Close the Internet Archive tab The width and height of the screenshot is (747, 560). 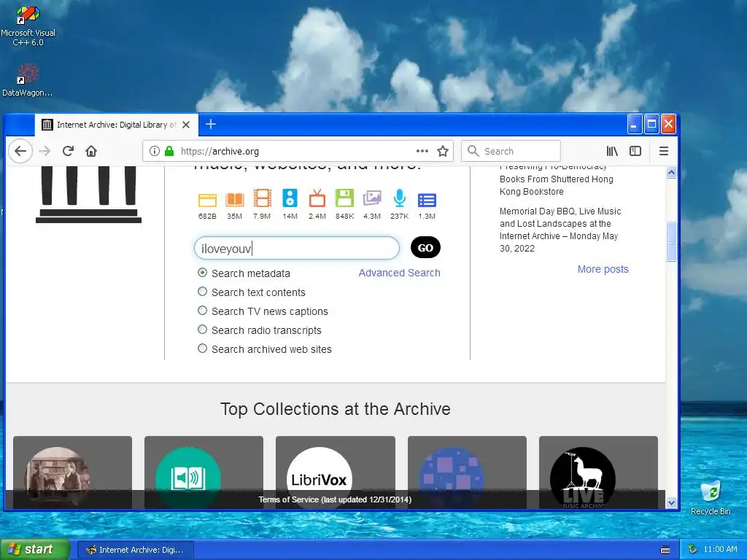pyautogui.click(x=186, y=125)
